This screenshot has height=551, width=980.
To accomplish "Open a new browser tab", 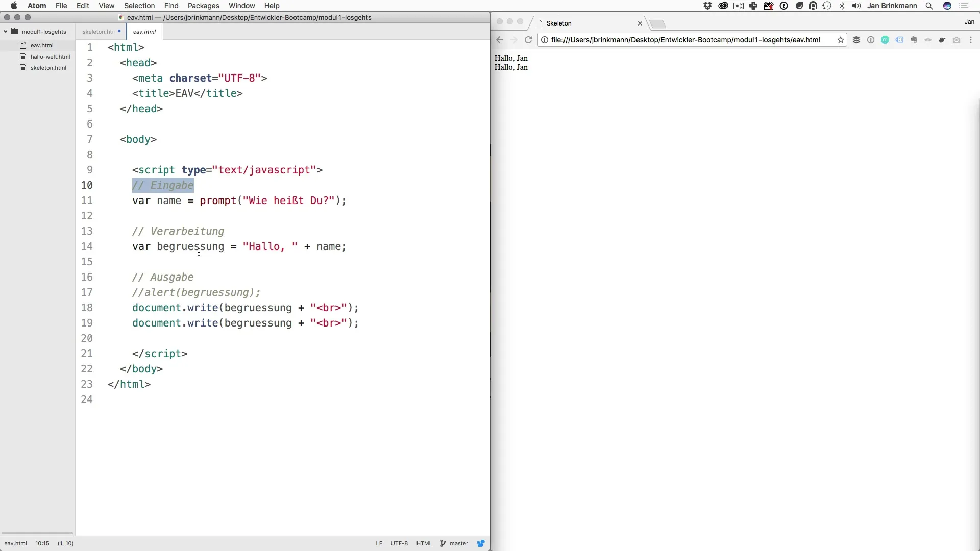I will 658,24.
